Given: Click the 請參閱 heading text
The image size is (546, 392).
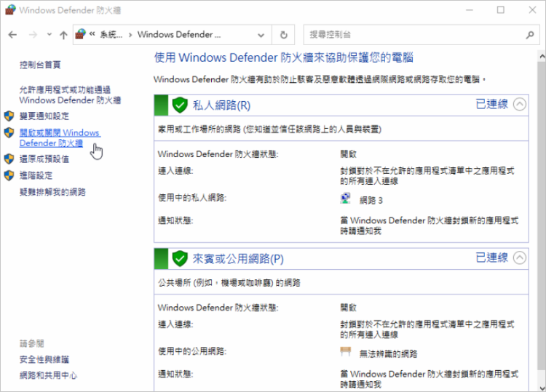Looking at the screenshot, I should pos(32,344).
